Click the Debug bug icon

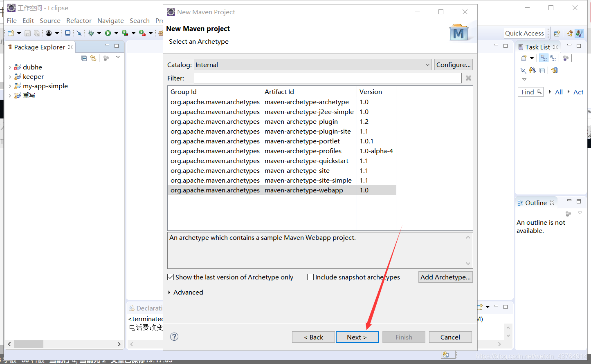pos(91,33)
